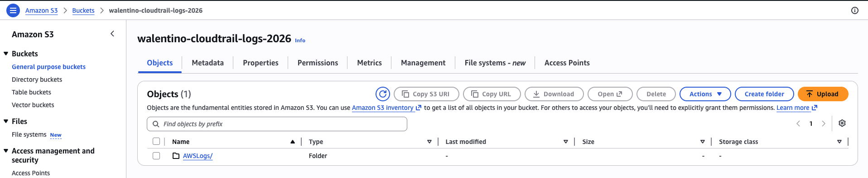The image size is (868, 178).
Task: Switch to the Metadata tab
Action: point(207,63)
